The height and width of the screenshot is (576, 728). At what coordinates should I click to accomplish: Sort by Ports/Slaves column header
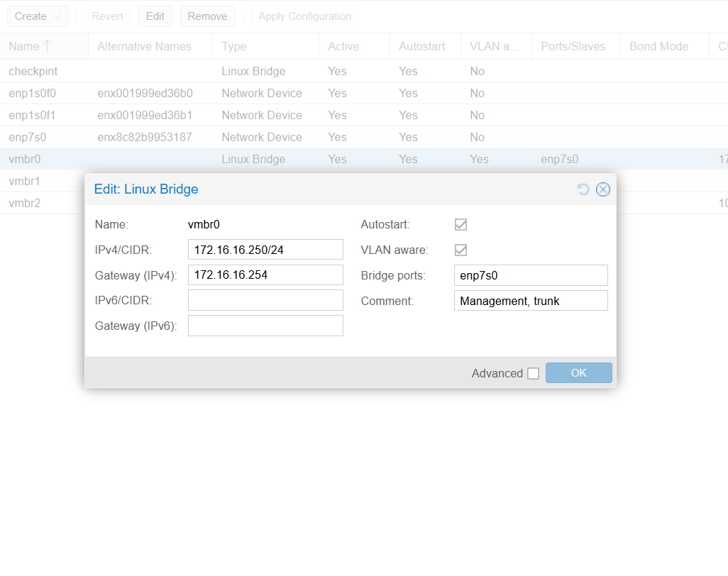(x=575, y=46)
